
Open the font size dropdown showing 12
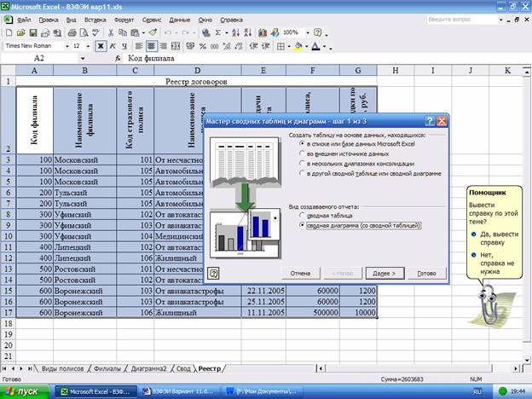click(x=88, y=46)
